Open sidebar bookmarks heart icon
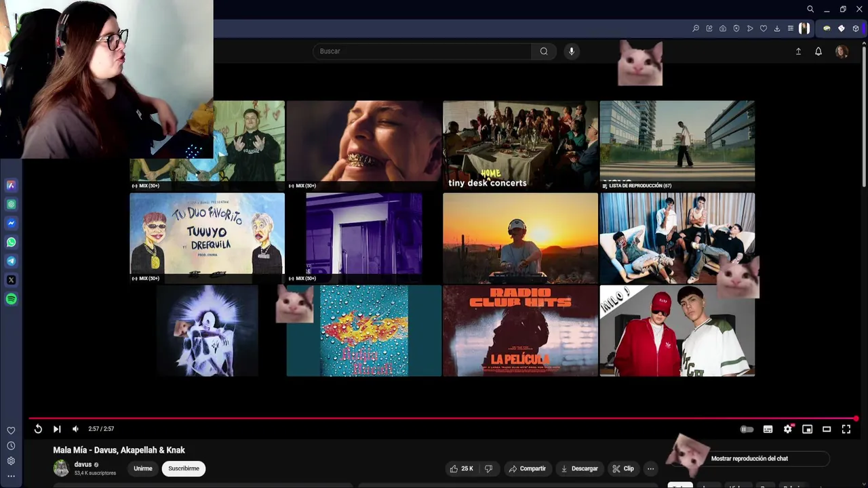This screenshot has width=868, height=488. tap(11, 430)
